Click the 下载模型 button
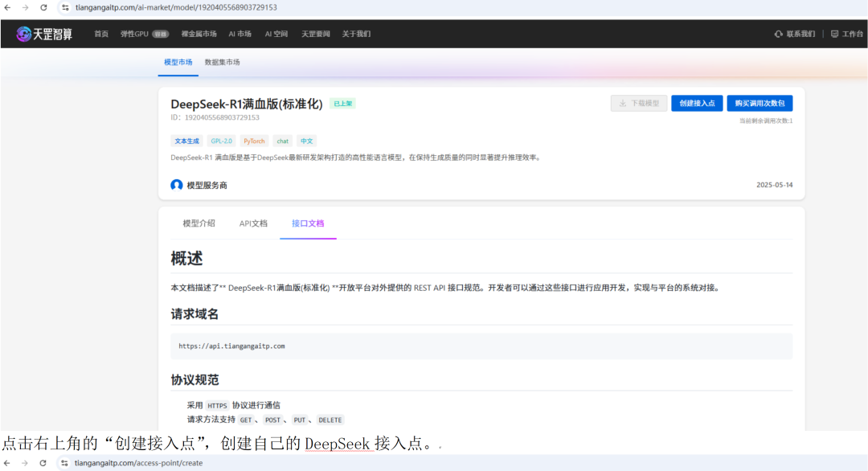Image resolution: width=868 pixels, height=471 pixels. [639, 104]
